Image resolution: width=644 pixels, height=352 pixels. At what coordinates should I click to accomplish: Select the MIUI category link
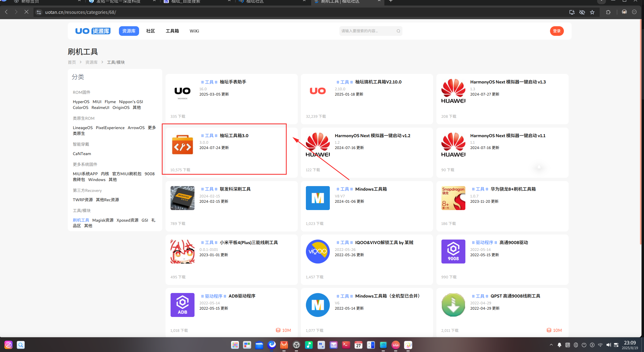(97, 102)
